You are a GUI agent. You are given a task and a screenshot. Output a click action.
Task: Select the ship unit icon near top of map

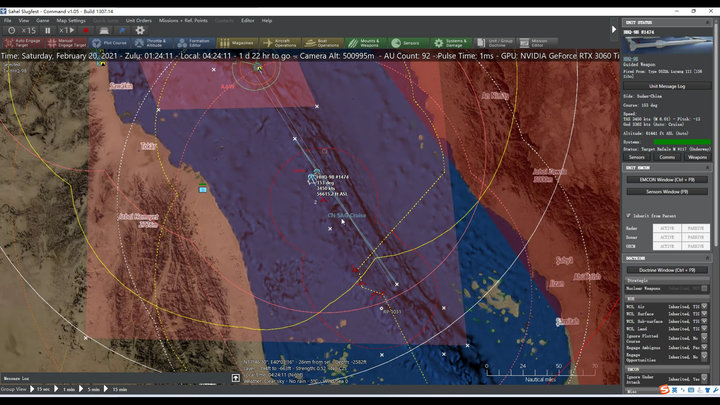click(258, 68)
